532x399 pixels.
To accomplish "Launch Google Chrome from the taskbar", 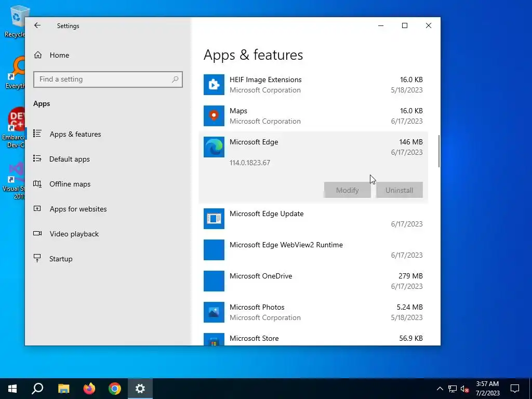I will [115, 389].
